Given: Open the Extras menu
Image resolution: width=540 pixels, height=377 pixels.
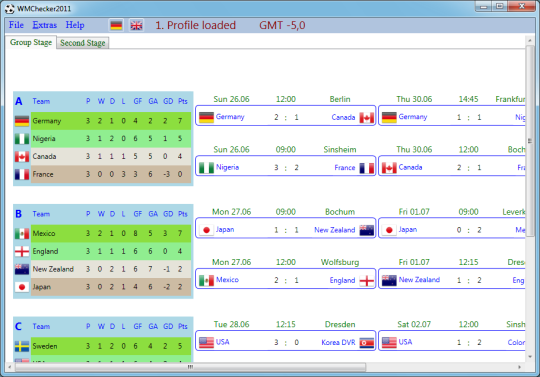Looking at the screenshot, I should click(44, 25).
